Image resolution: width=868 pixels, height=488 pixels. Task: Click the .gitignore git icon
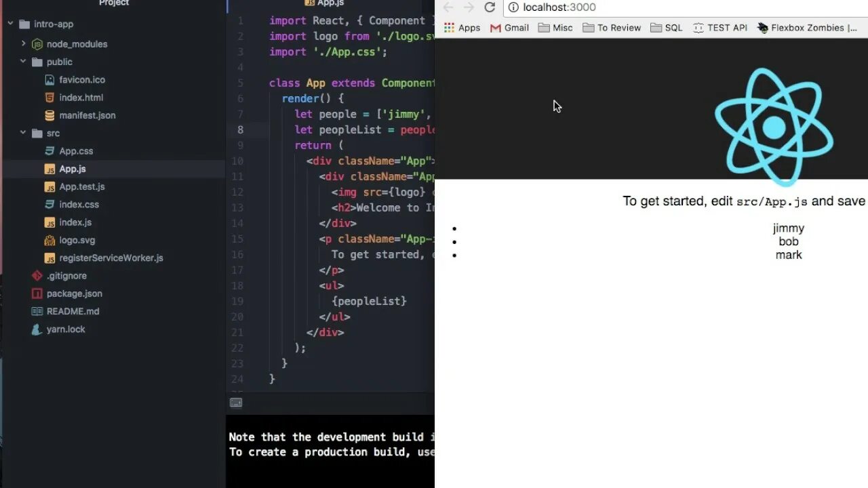[x=37, y=276]
